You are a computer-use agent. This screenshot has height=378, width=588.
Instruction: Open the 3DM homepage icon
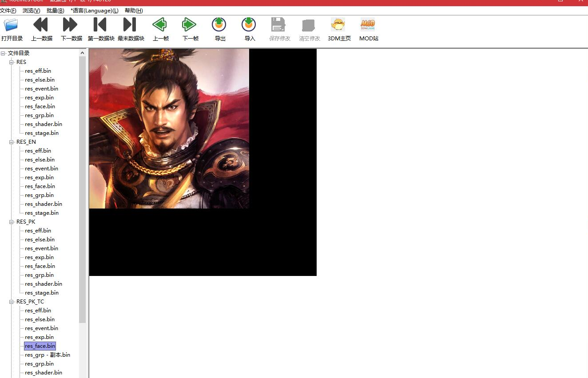339,30
